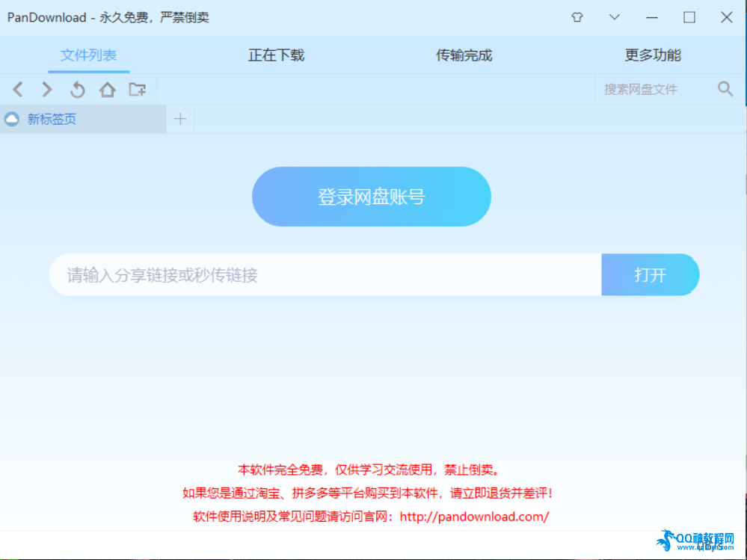The width and height of the screenshot is (747, 560).
Task: Focus the share link input field
Action: point(325,274)
